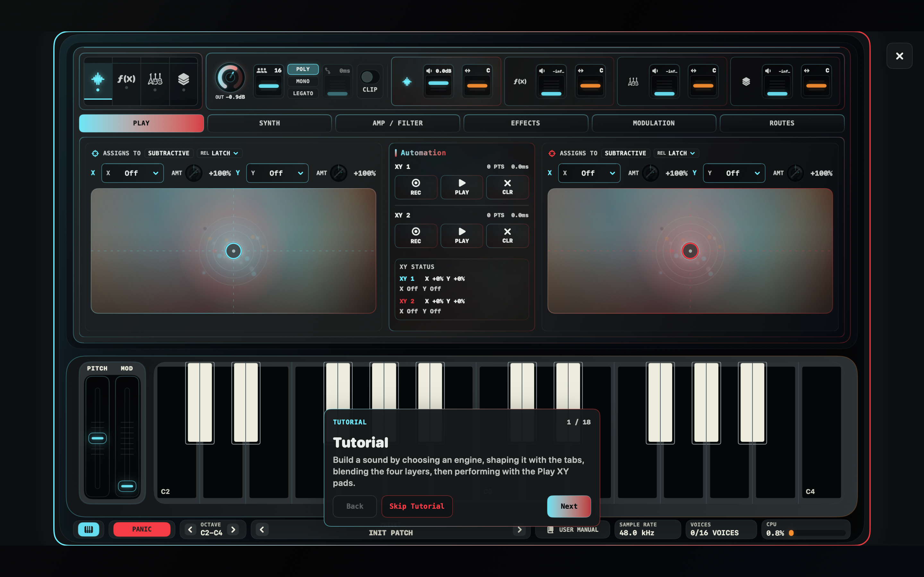Play XY 2 automation
The image size is (924, 577).
point(462,236)
